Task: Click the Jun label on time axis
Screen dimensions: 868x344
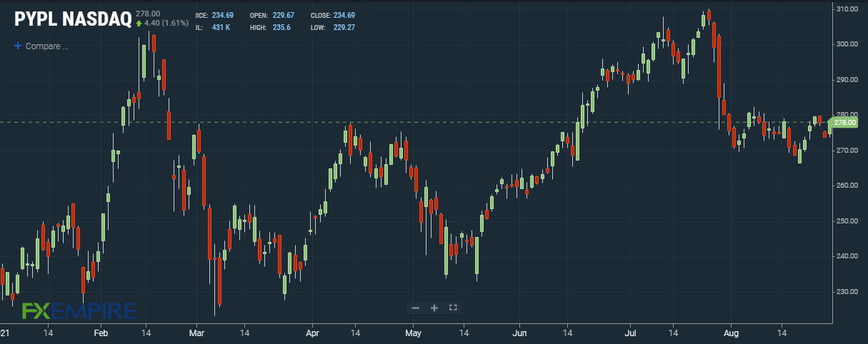Action: point(520,333)
